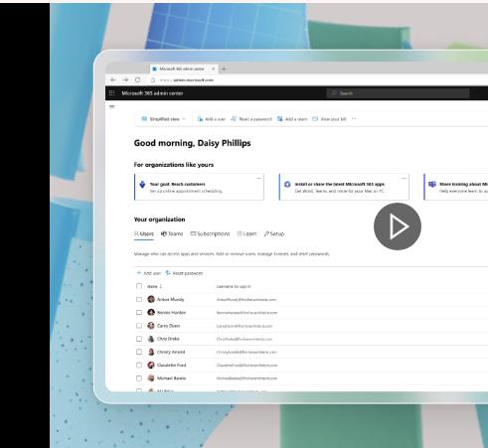
Task: Switch to the Teams tab
Action: (x=172, y=233)
